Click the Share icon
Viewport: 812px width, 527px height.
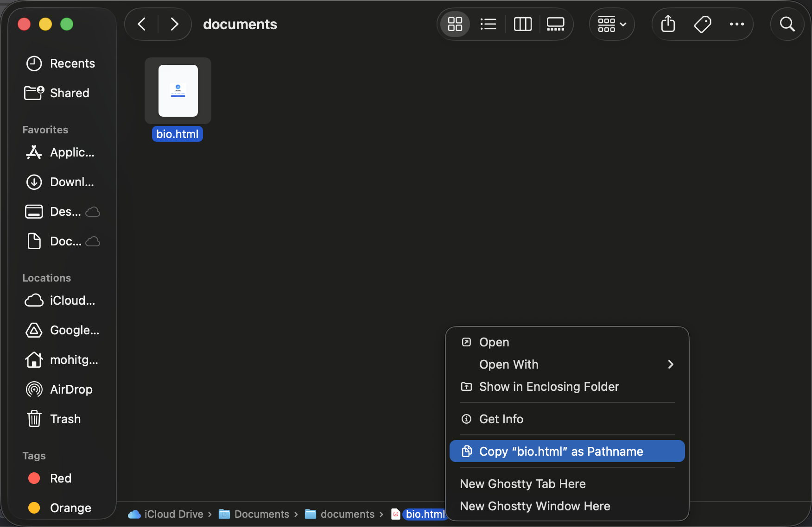pos(668,24)
